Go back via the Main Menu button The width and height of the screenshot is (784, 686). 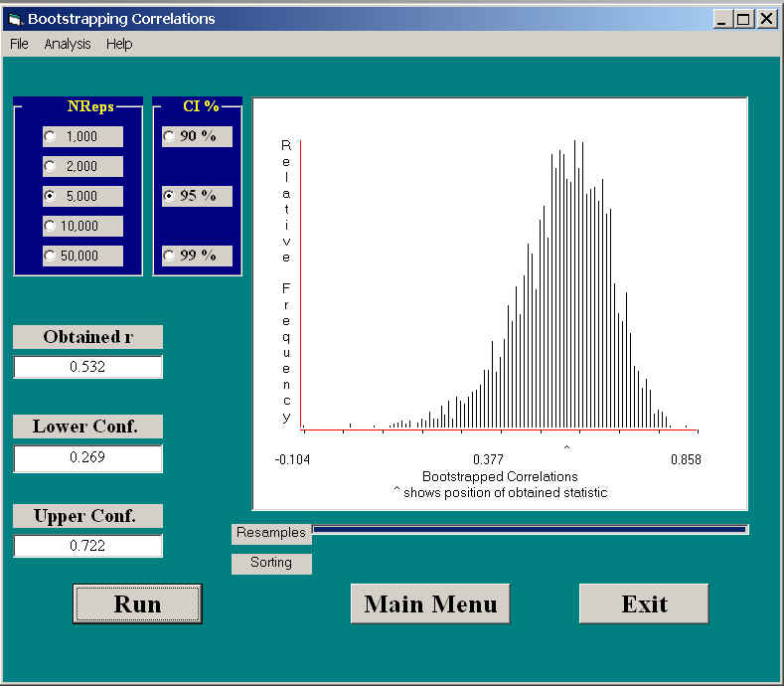coord(430,603)
